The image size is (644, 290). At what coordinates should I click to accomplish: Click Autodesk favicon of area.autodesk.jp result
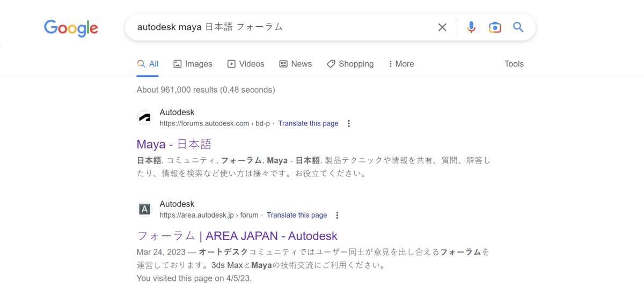(x=144, y=209)
